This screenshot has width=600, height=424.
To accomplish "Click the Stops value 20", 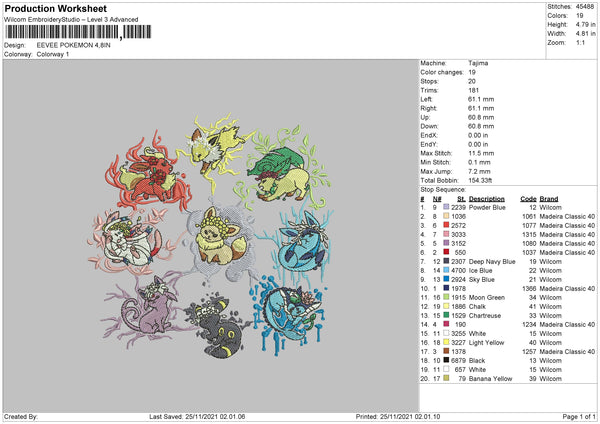I will point(472,81).
